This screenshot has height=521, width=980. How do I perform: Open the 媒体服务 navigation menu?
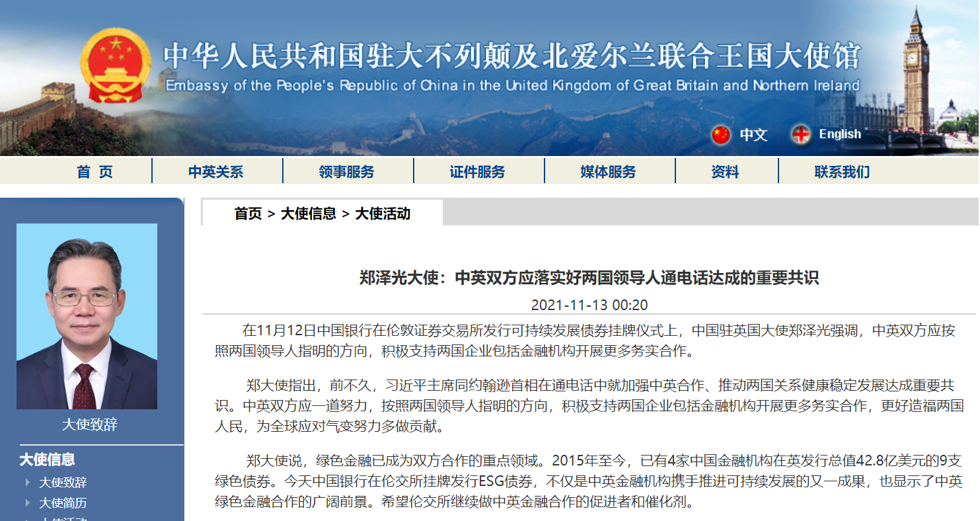608,172
